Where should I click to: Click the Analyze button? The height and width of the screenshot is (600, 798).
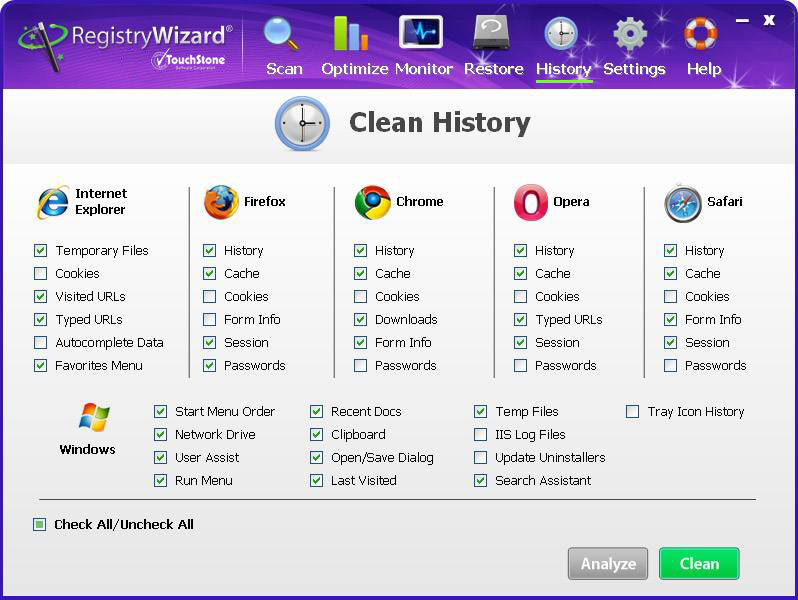(x=608, y=563)
